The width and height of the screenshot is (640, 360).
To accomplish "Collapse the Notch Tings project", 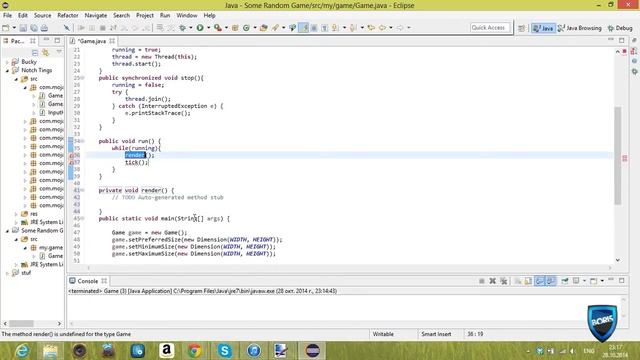I will (7, 71).
